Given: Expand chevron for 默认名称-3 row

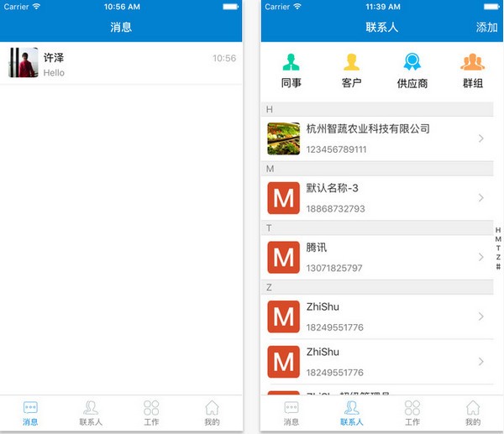Looking at the screenshot, I should (x=480, y=197).
